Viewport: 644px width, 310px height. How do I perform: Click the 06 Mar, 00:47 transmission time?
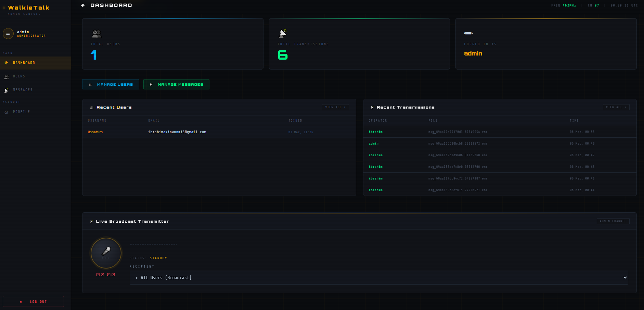click(582, 155)
